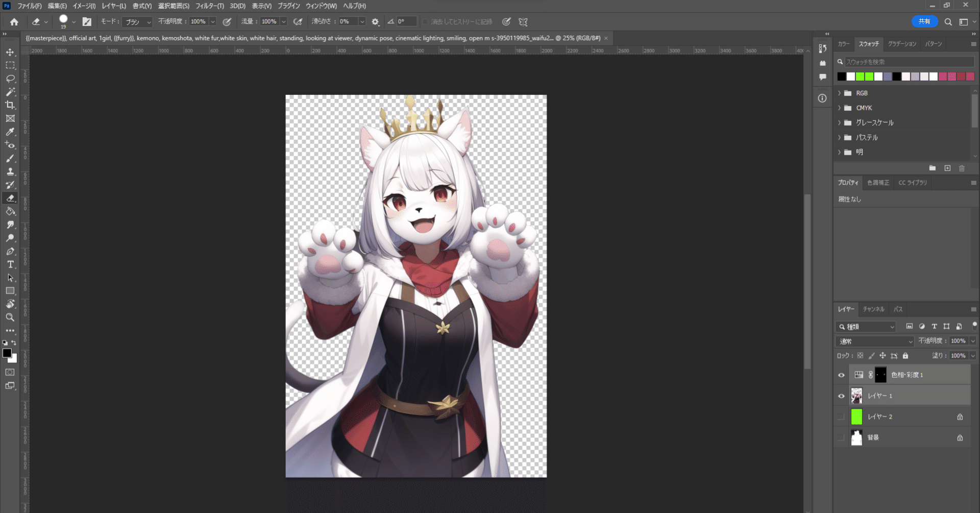Open the brush preset picker dropdown
The width and height of the screenshot is (980, 513).
74,22
